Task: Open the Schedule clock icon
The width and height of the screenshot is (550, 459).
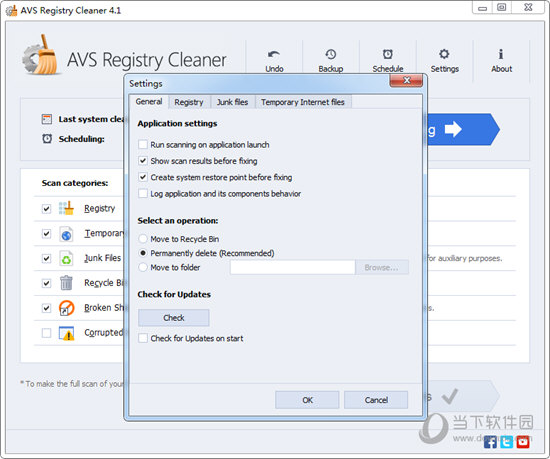Action: click(x=388, y=54)
